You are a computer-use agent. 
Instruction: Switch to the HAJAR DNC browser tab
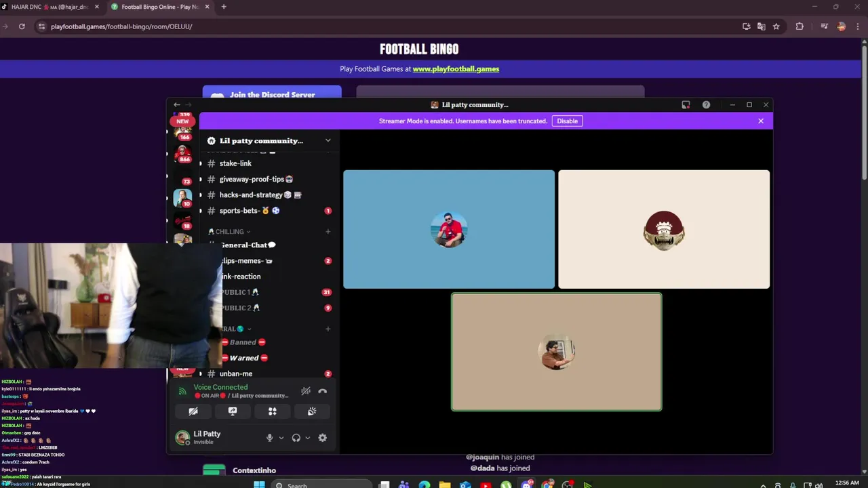coord(49,7)
